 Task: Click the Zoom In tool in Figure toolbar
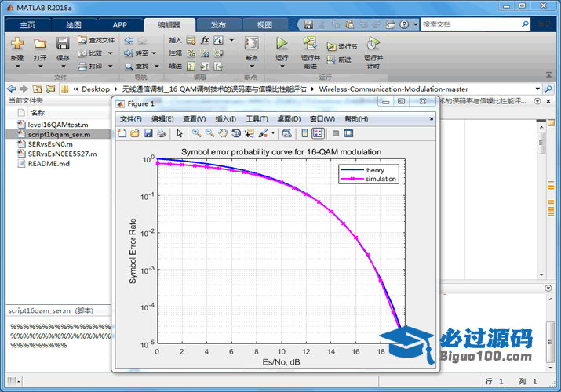pos(196,133)
